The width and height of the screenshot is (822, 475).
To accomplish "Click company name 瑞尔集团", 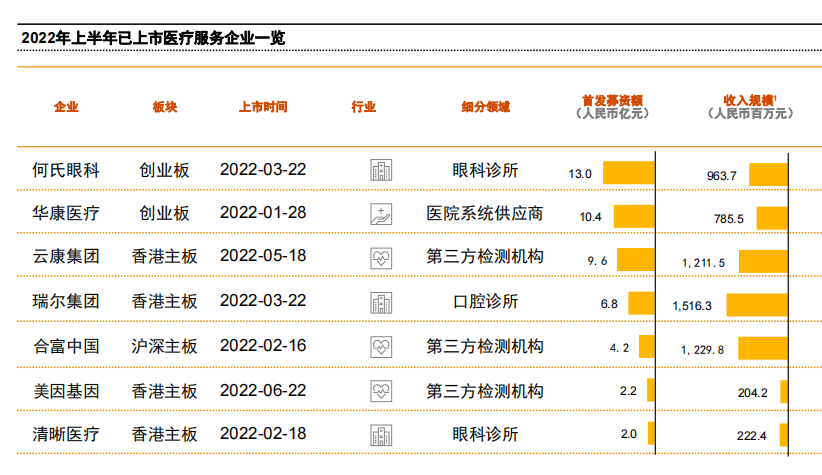I will 66,301.
